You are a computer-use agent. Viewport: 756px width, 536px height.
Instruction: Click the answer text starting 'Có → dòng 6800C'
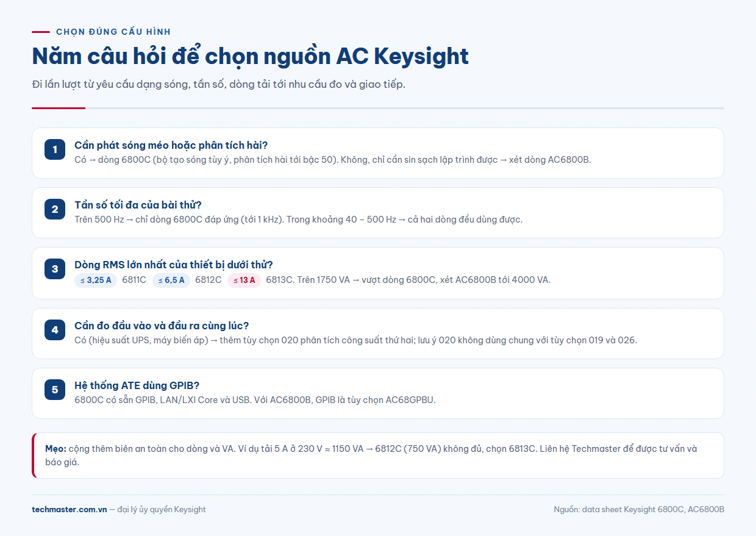(x=333, y=160)
